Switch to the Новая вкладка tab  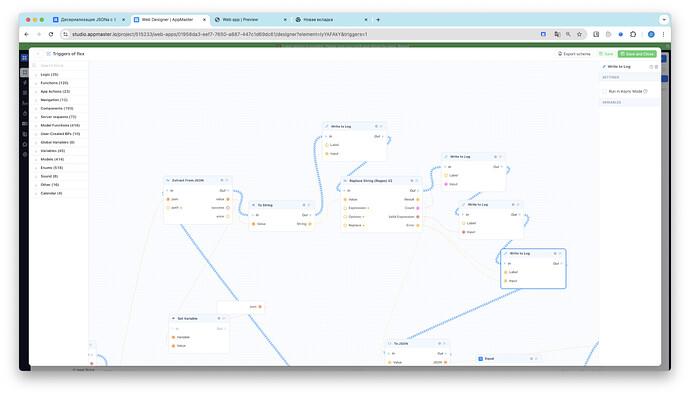pyautogui.click(x=332, y=19)
